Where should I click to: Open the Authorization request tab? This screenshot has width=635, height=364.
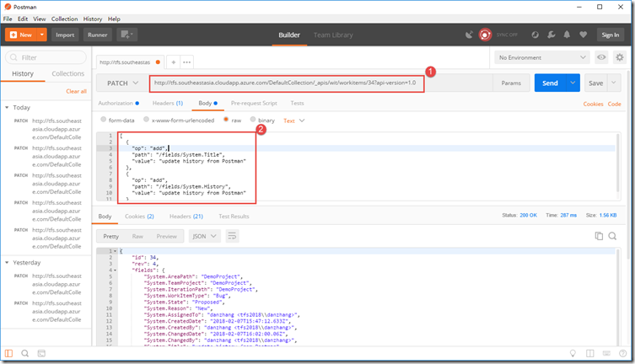118,103
